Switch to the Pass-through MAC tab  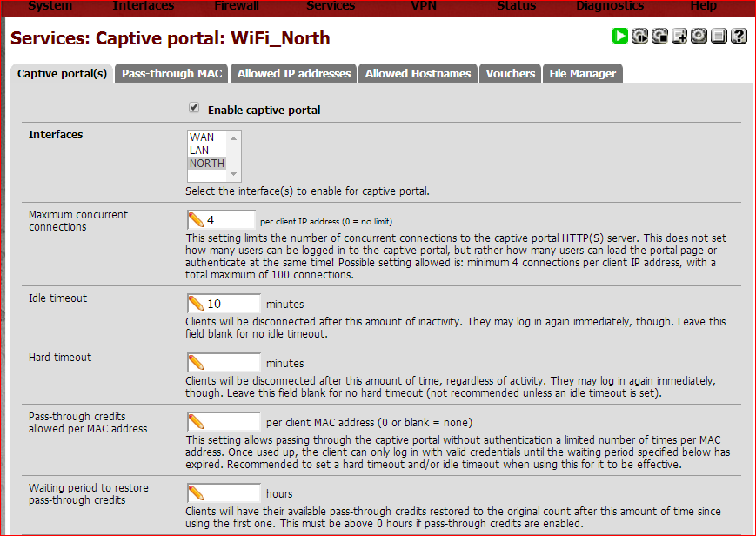[x=171, y=73]
